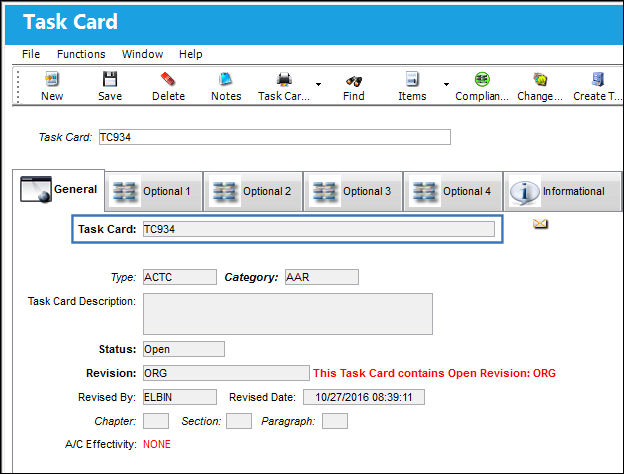Click the highlighted Task Card field in General tab
Image resolution: width=624 pixels, height=474 pixels.
point(319,229)
